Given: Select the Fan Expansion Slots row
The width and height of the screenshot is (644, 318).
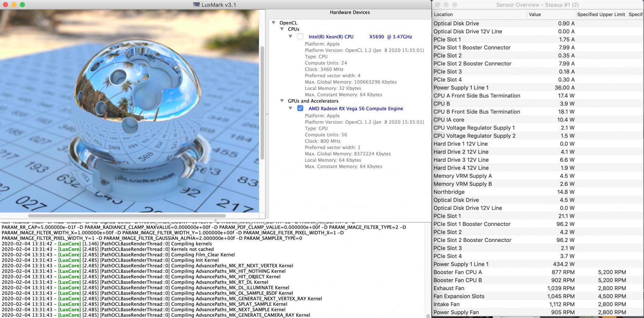Looking at the screenshot, I should [x=537, y=296].
